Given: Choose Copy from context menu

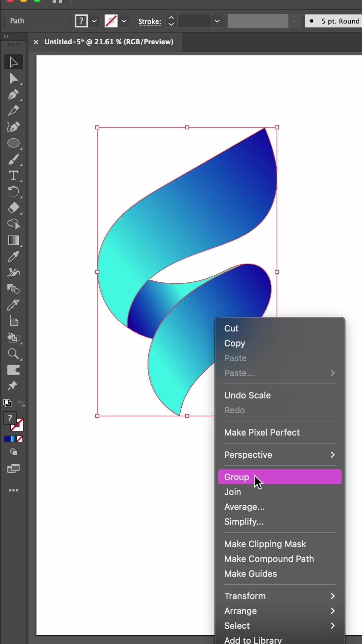Looking at the screenshot, I should [x=280, y=343].
